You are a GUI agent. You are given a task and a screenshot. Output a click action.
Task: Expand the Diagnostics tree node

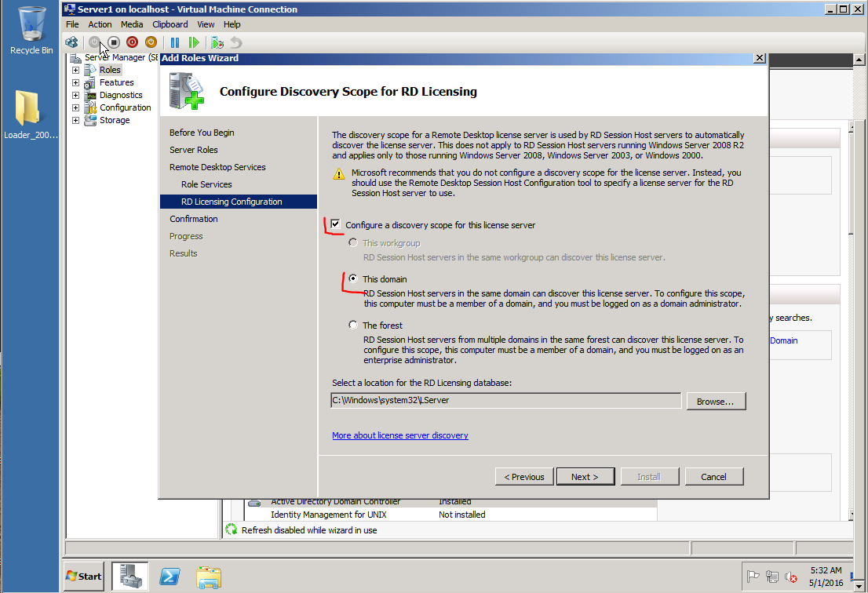point(76,95)
